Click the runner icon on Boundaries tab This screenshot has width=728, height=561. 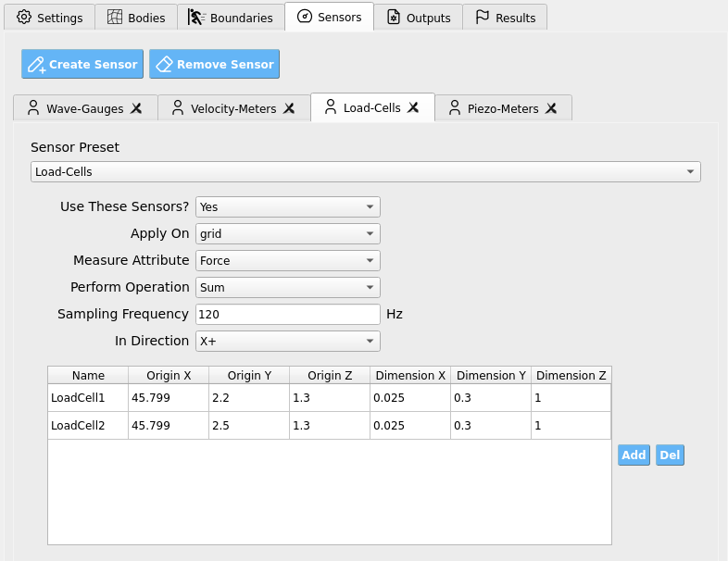point(196,18)
